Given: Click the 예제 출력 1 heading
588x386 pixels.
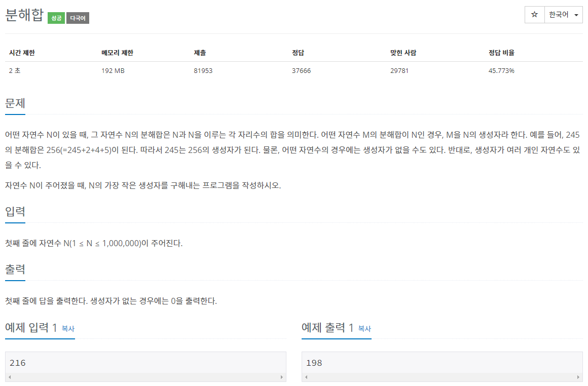Looking at the screenshot, I should 328,328.
